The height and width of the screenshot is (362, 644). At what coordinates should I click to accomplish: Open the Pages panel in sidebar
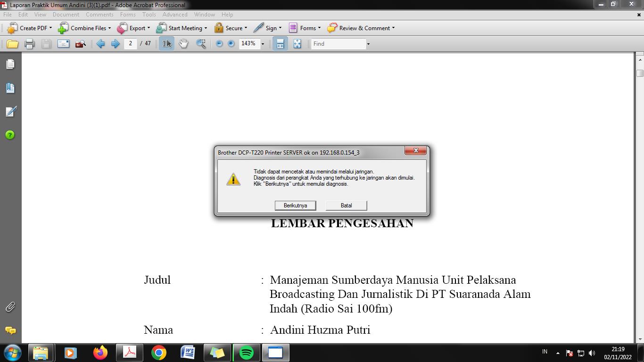[x=10, y=64]
